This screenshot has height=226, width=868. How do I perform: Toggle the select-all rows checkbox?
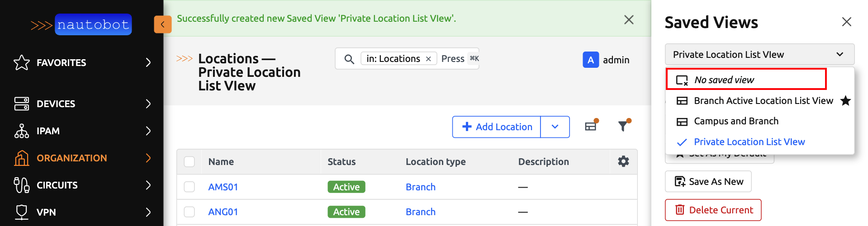[190, 162]
